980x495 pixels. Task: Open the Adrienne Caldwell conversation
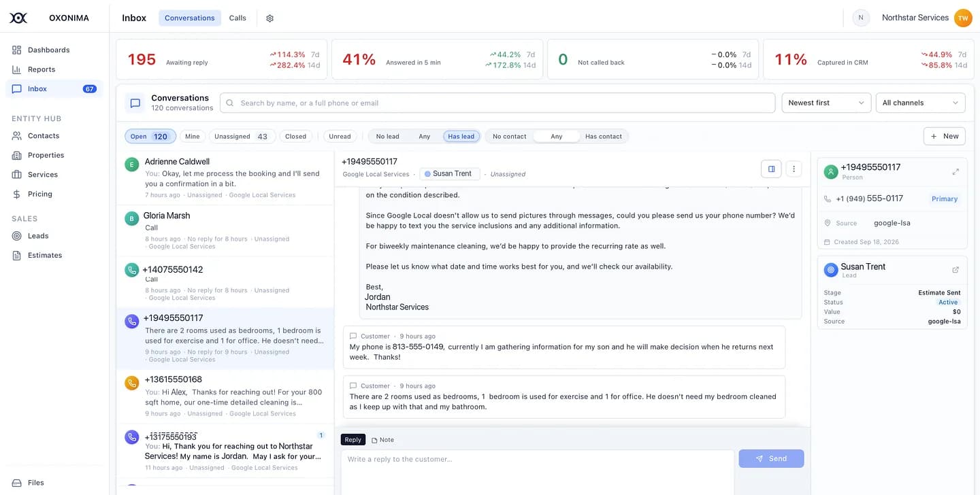[225, 178]
